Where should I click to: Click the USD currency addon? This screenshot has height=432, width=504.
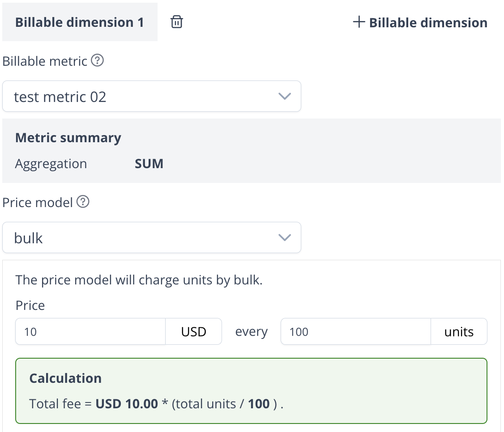point(193,332)
